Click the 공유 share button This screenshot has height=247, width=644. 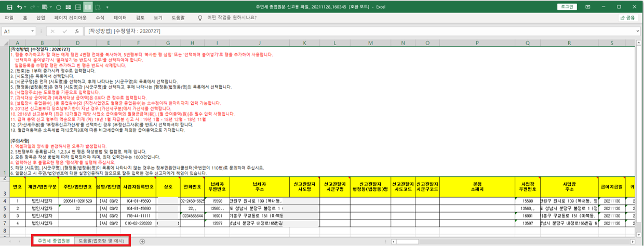tap(627, 18)
